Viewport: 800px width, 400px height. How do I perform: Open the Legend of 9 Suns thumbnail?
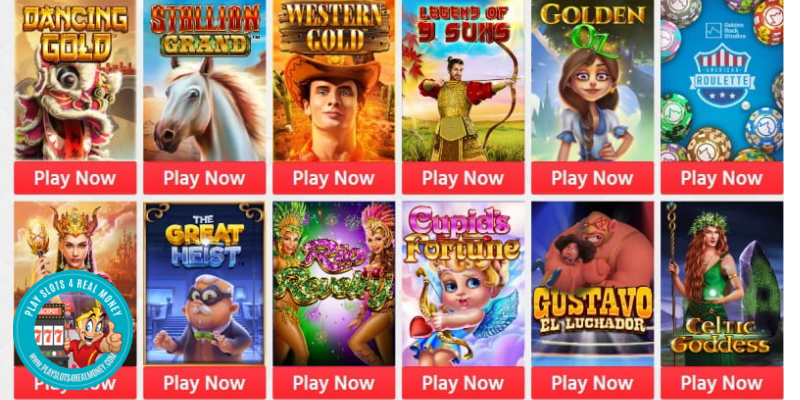463,81
